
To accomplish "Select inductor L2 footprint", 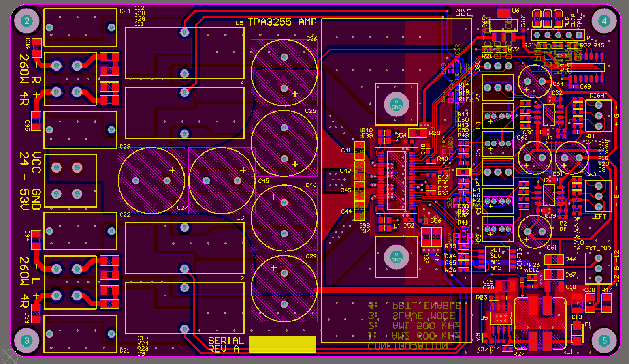I will click(185, 308).
